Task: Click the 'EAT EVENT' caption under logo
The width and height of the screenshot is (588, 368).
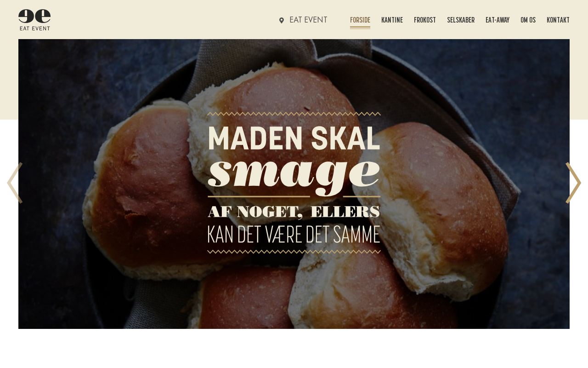Action: pyautogui.click(x=35, y=28)
